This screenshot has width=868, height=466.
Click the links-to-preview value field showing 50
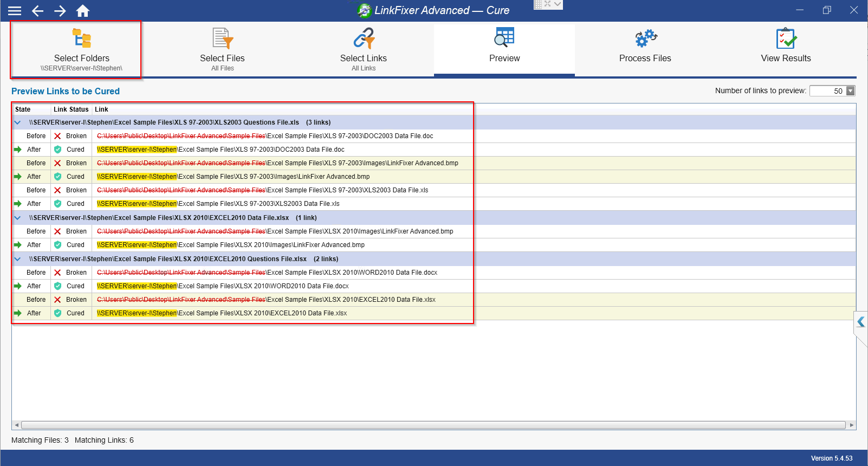coord(828,91)
